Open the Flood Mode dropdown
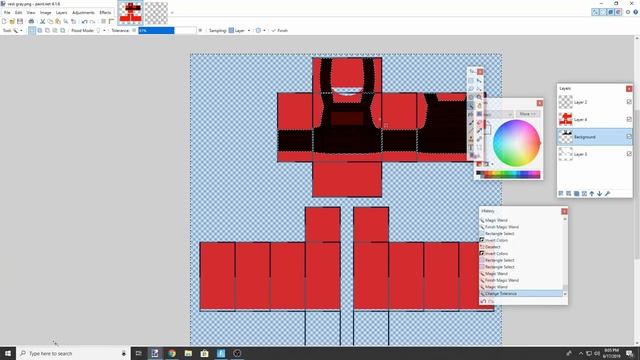Screen dimensions: 640x360 tap(101, 31)
